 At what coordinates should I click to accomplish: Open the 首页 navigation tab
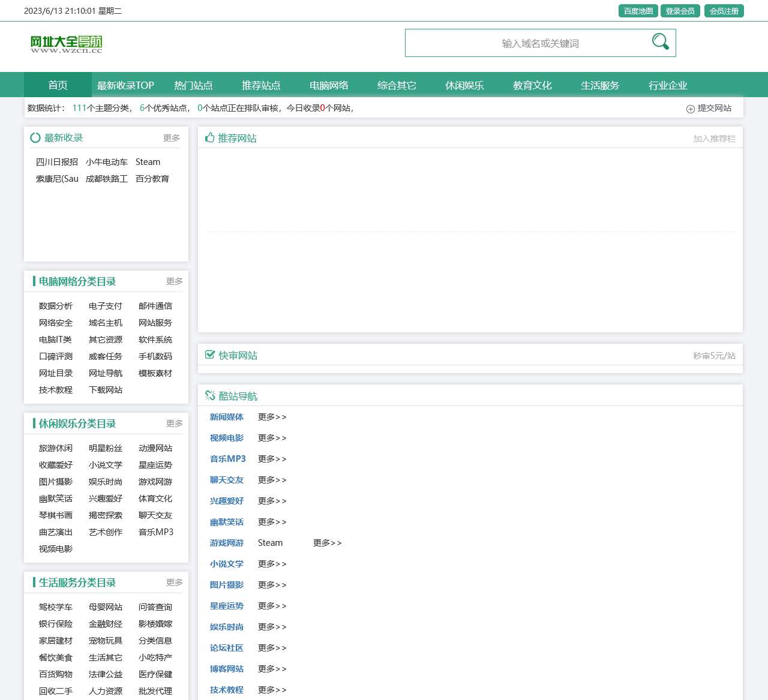(58, 85)
